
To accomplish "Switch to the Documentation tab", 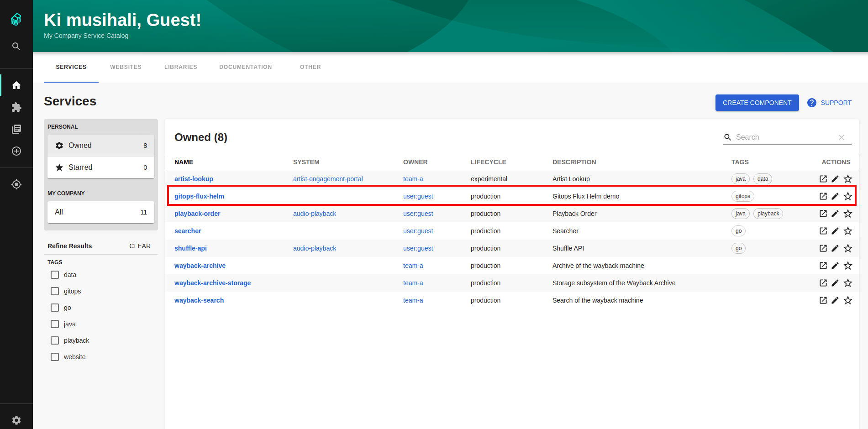I will (246, 67).
